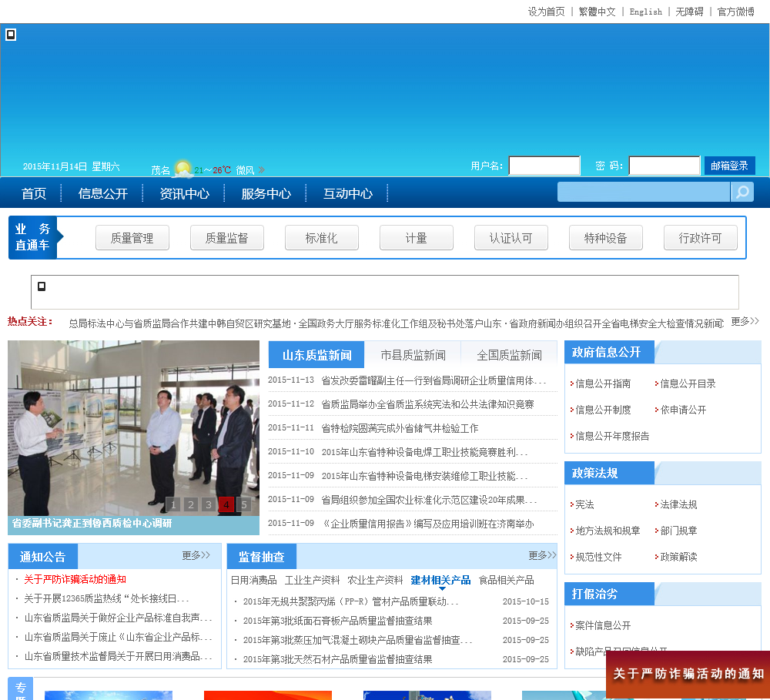Open 服务中心 navigation menu
Image resolution: width=770 pixels, height=700 pixels.
(x=266, y=193)
